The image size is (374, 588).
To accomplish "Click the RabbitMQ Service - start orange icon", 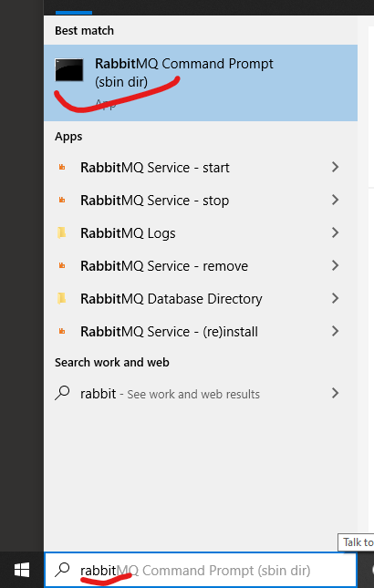I will pos(62,167).
